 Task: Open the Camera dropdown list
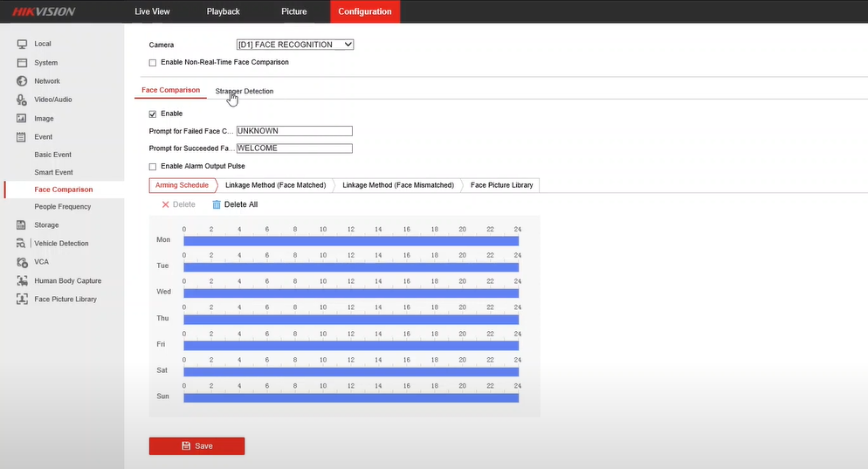[x=294, y=45]
